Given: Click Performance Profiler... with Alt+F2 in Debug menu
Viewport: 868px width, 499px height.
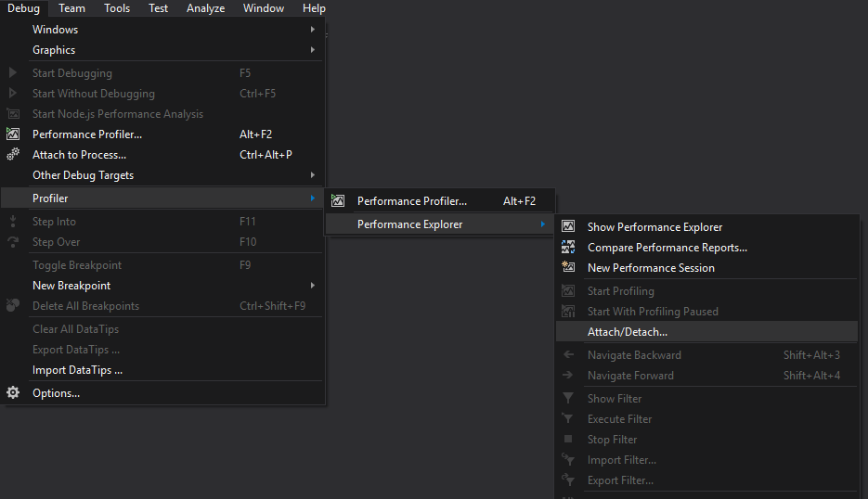Looking at the screenshot, I should click(x=162, y=134).
